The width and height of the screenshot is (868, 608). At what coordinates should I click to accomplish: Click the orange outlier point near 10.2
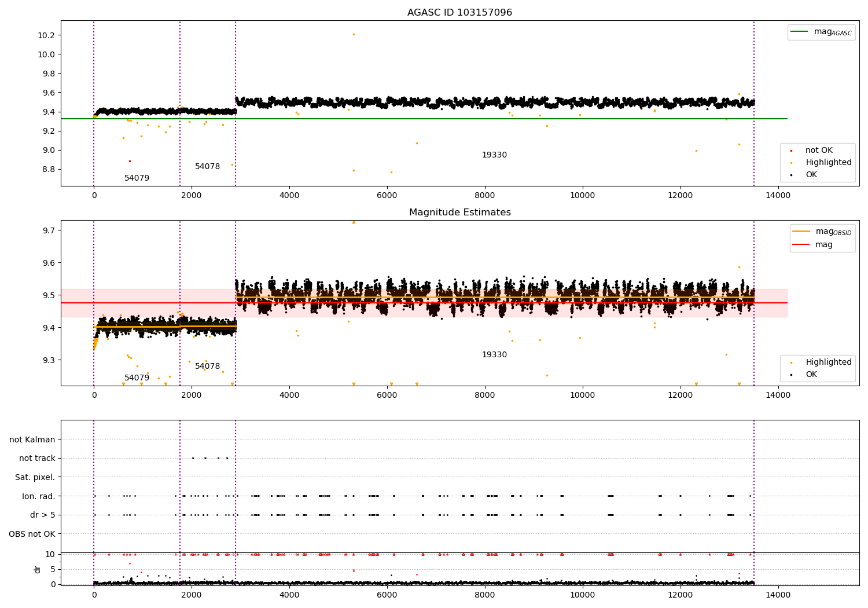pos(354,34)
